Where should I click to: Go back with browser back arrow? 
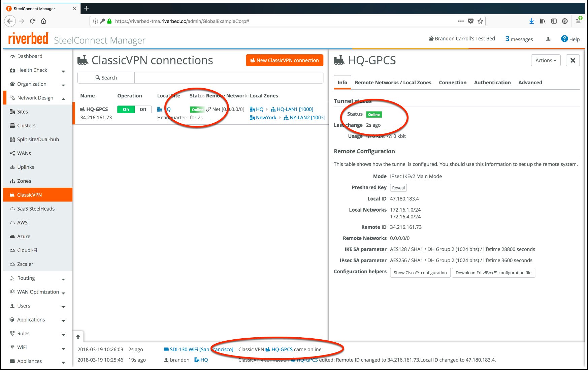10,21
